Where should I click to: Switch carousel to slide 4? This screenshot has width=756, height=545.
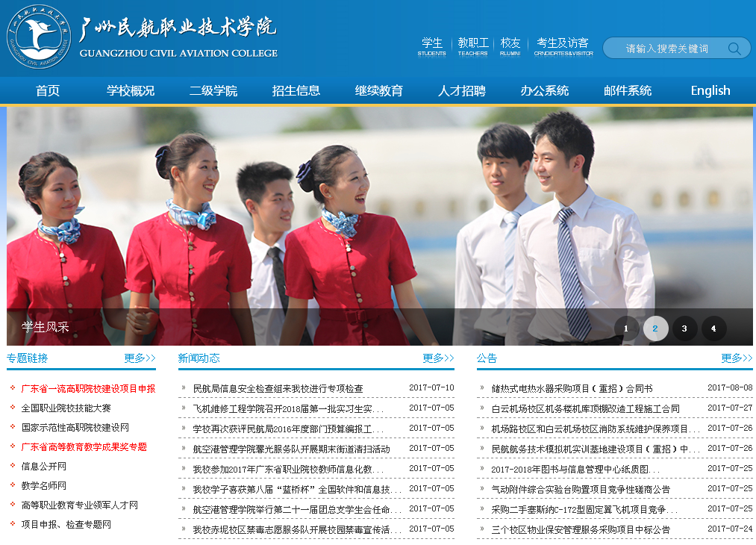point(713,328)
